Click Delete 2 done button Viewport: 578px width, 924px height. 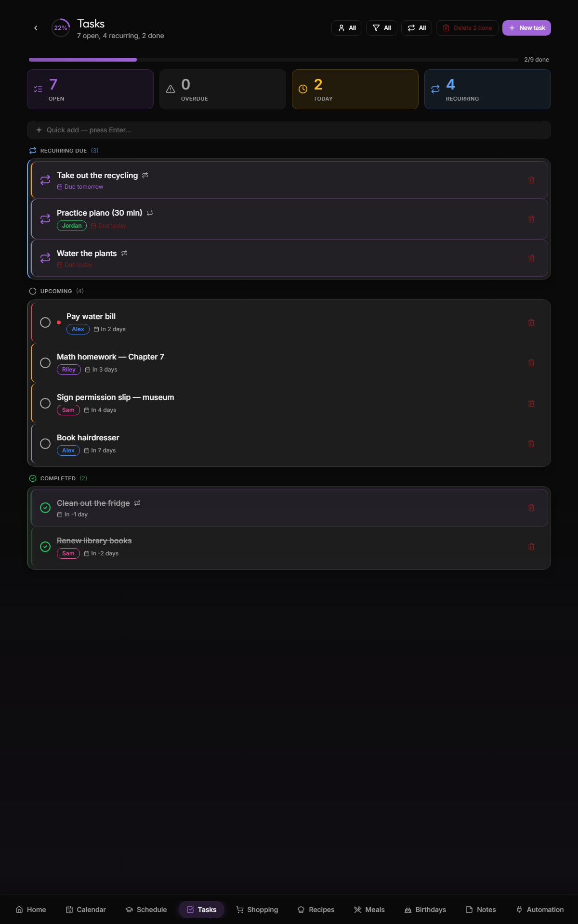pos(467,28)
